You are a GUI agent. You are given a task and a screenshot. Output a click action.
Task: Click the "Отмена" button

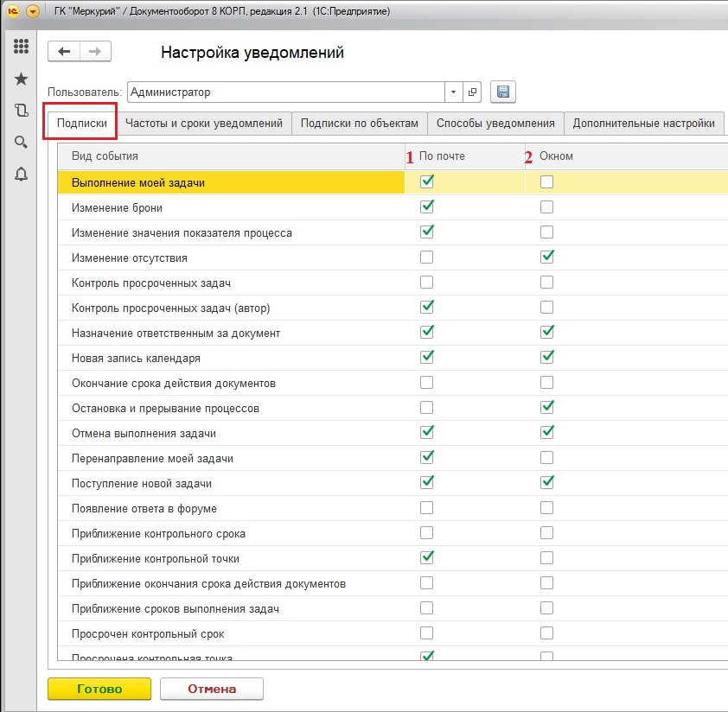[x=212, y=689]
